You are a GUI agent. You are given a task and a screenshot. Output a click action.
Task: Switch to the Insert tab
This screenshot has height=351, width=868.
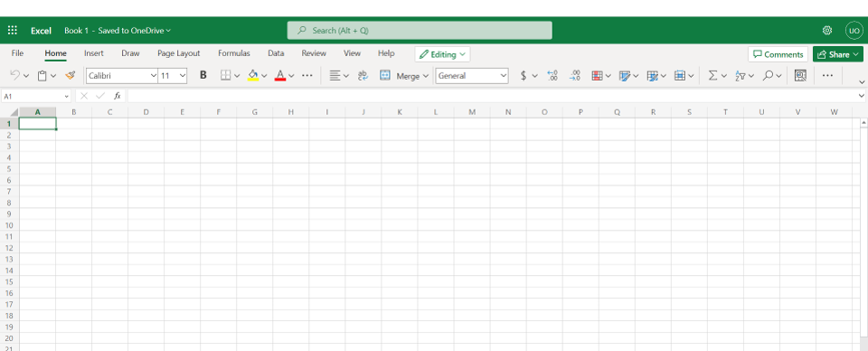pyautogui.click(x=93, y=53)
